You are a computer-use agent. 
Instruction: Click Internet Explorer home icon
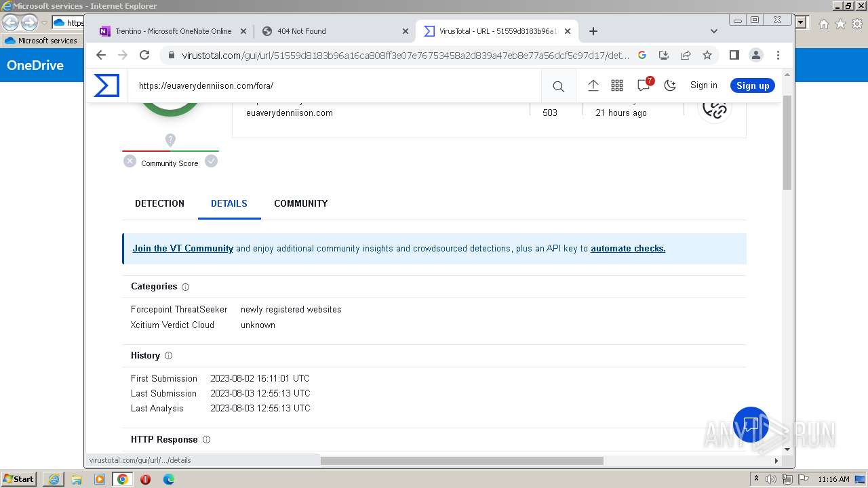pyautogui.click(x=823, y=24)
